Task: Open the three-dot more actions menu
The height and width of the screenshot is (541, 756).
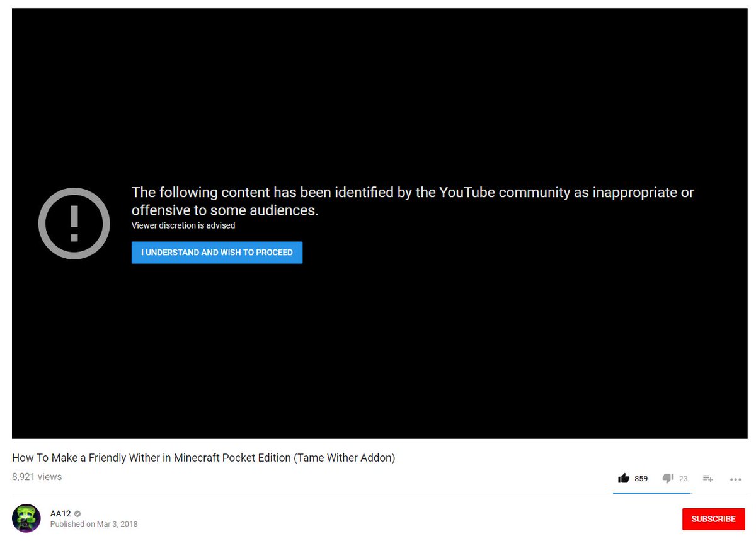Action: 735,479
